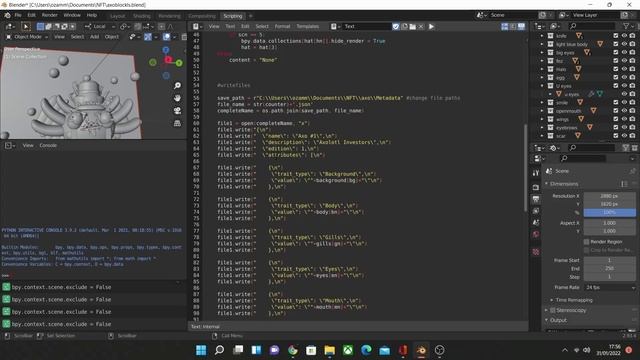Open the Local transform orientation dropdown
The width and height of the screenshot is (640, 360).
tap(100, 27)
